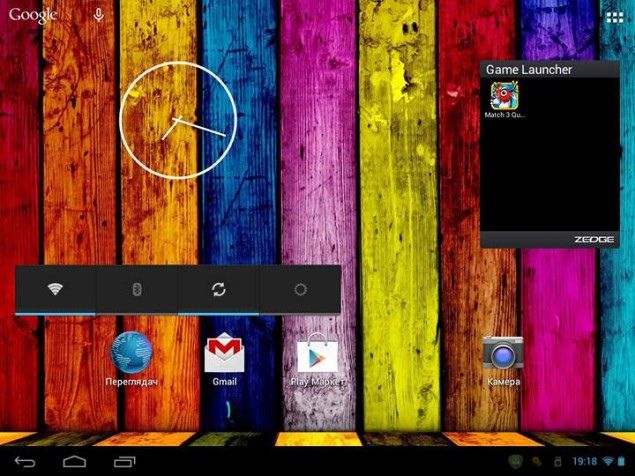Viewport: 635px width, 476px height.
Task: Open the Камера camera app
Action: pos(503,354)
